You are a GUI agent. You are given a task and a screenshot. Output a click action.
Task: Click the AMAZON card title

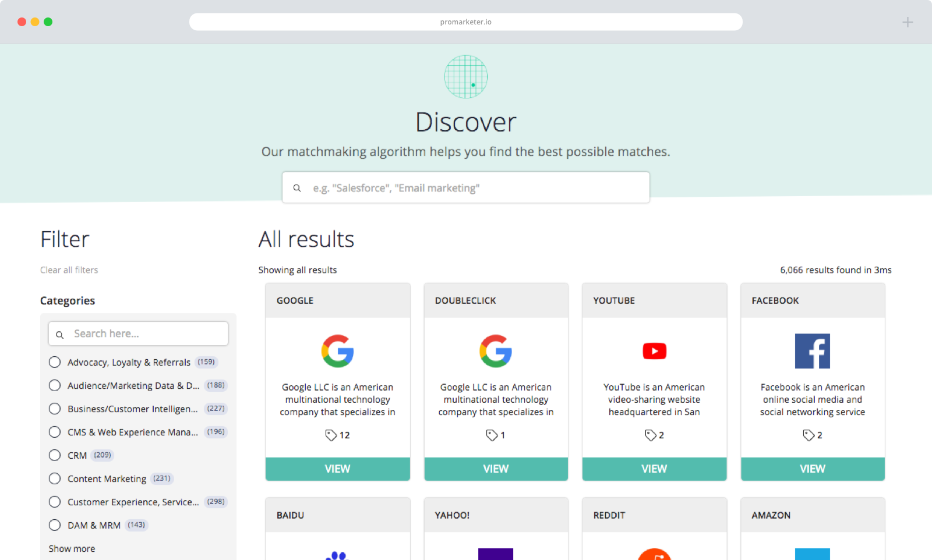[x=771, y=515]
